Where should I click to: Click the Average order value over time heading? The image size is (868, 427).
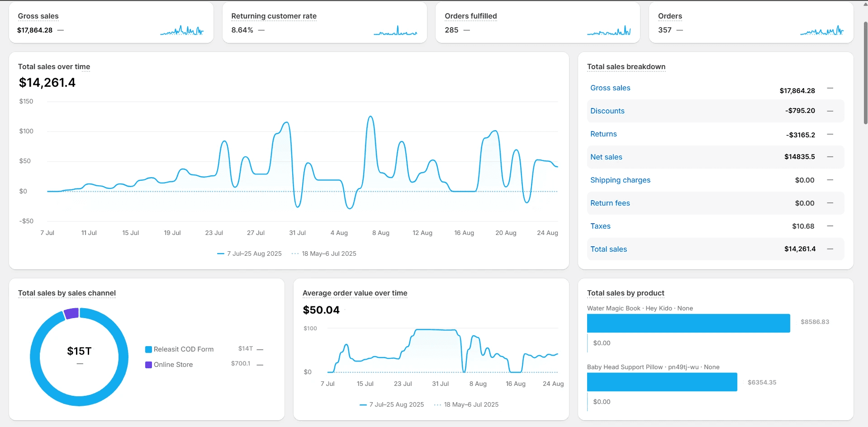point(355,293)
